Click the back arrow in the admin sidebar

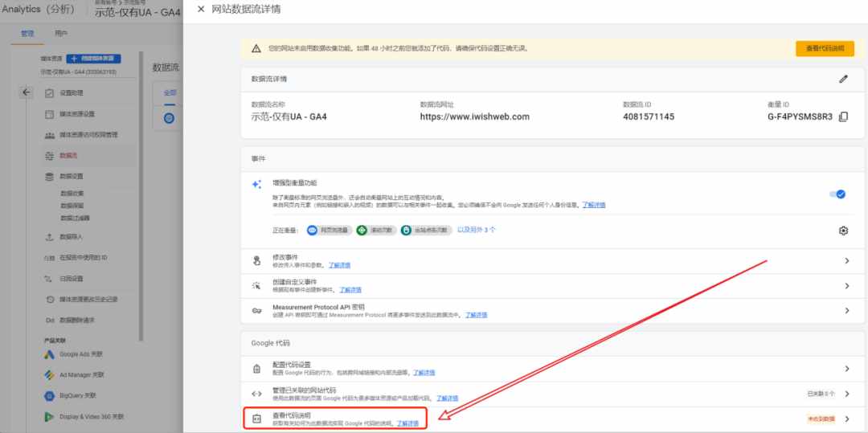[x=26, y=92]
